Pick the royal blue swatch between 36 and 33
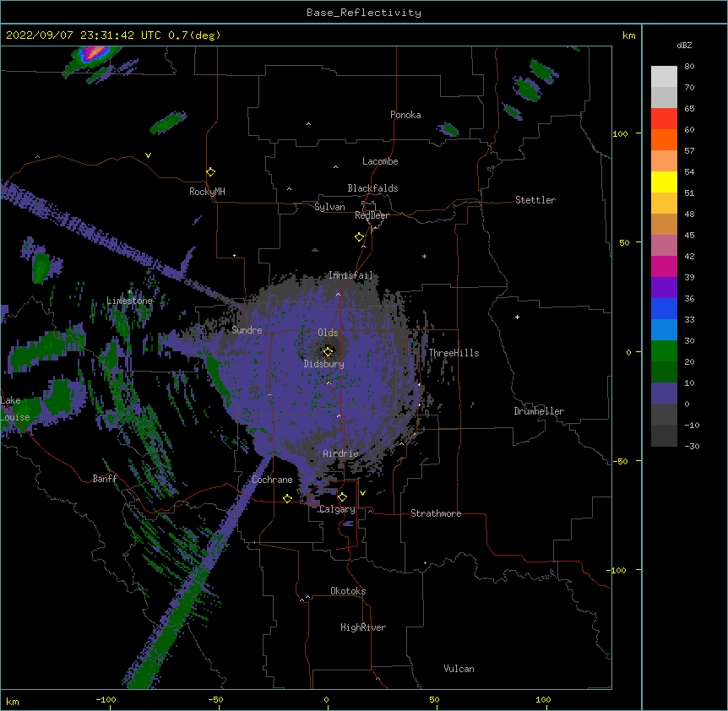The image size is (728, 711). tap(664, 308)
